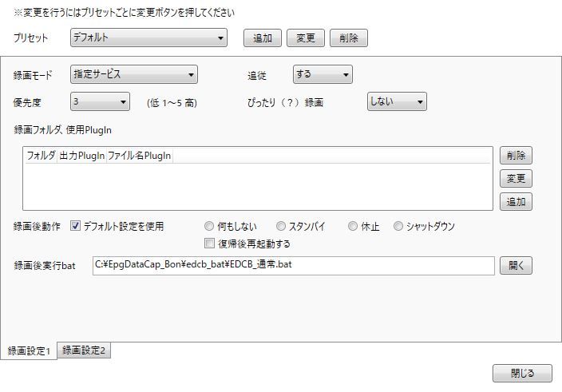
Task: Open the 追従 dropdown set to する
Action: coord(323,74)
